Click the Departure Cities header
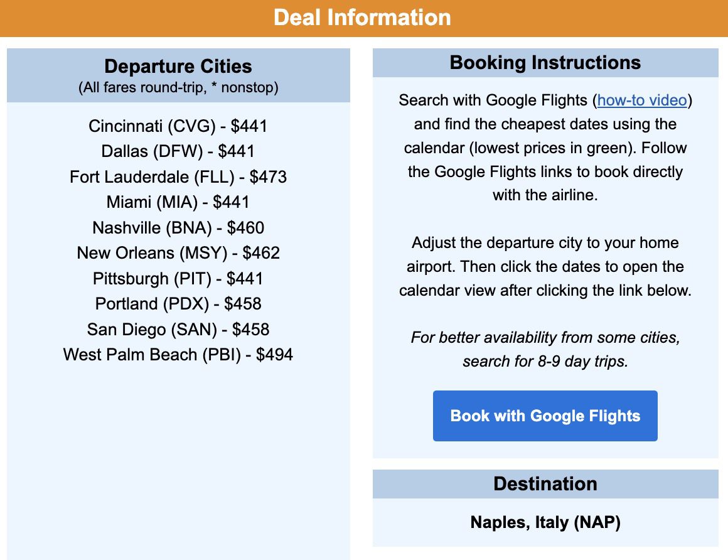 178,66
